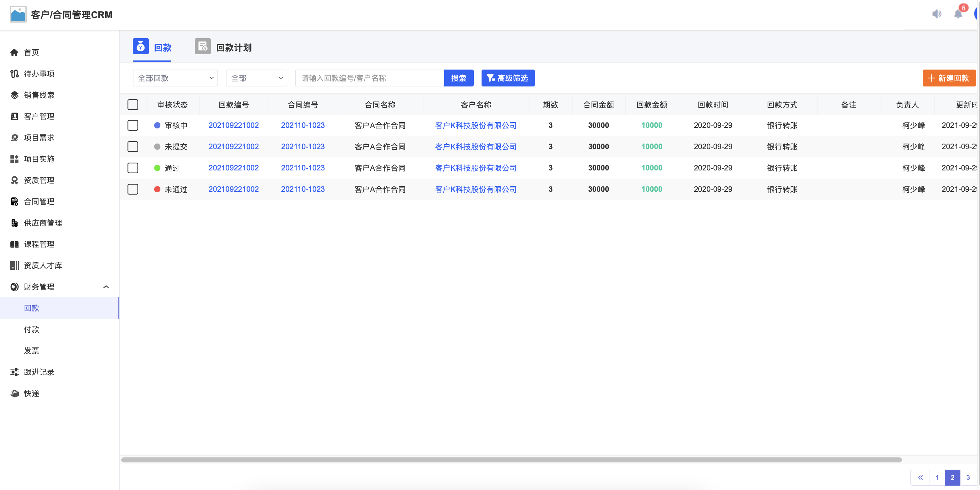This screenshot has height=490, width=980.
Task: Click the 合同管理 document icon
Action: point(14,202)
